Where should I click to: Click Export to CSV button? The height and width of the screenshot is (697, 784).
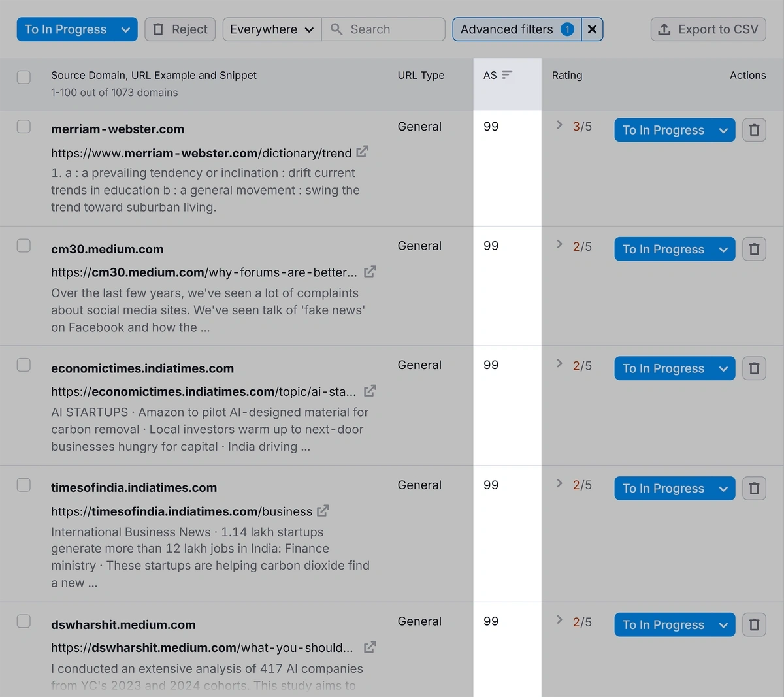[x=708, y=29]
